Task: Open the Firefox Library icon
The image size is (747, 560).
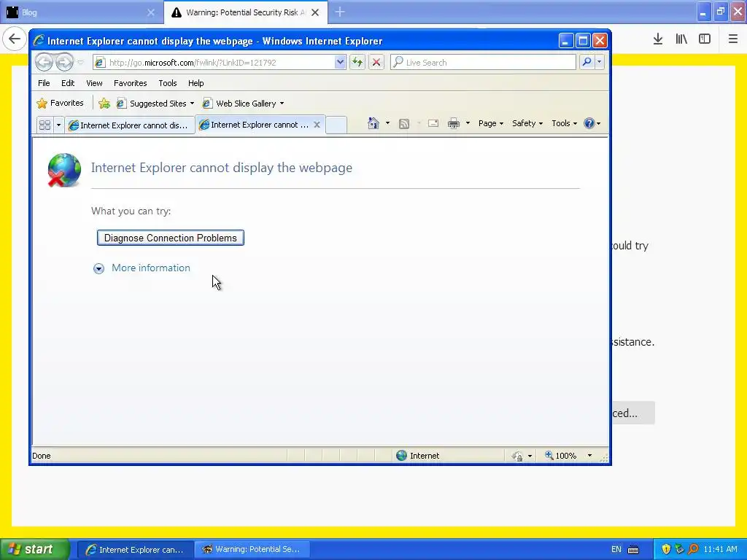Action: 681,39
